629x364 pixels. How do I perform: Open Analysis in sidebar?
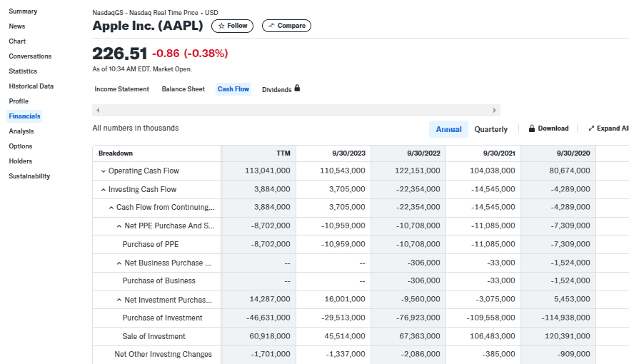[21, 131]
